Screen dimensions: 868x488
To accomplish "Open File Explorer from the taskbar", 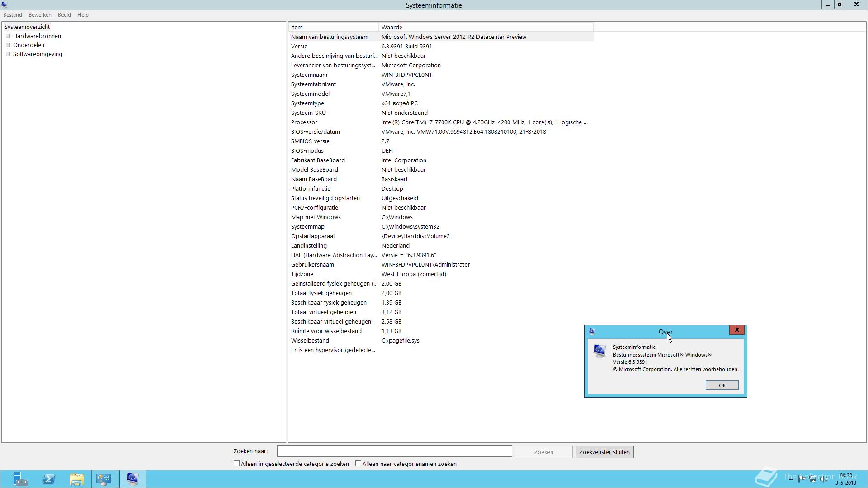I will 77,479.
